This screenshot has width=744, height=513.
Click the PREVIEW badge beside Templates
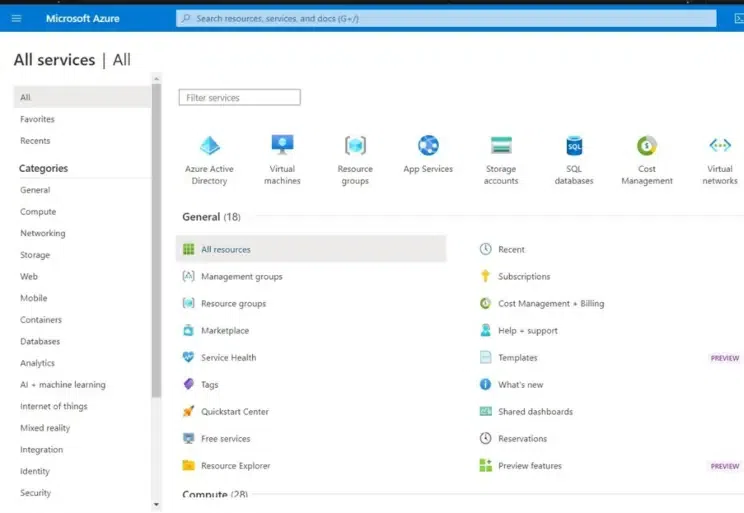click(x=725, y=358)
